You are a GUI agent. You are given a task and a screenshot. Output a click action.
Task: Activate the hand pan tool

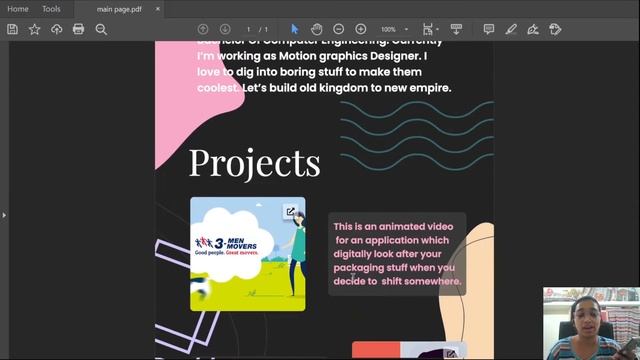click(x=317, y=29)
